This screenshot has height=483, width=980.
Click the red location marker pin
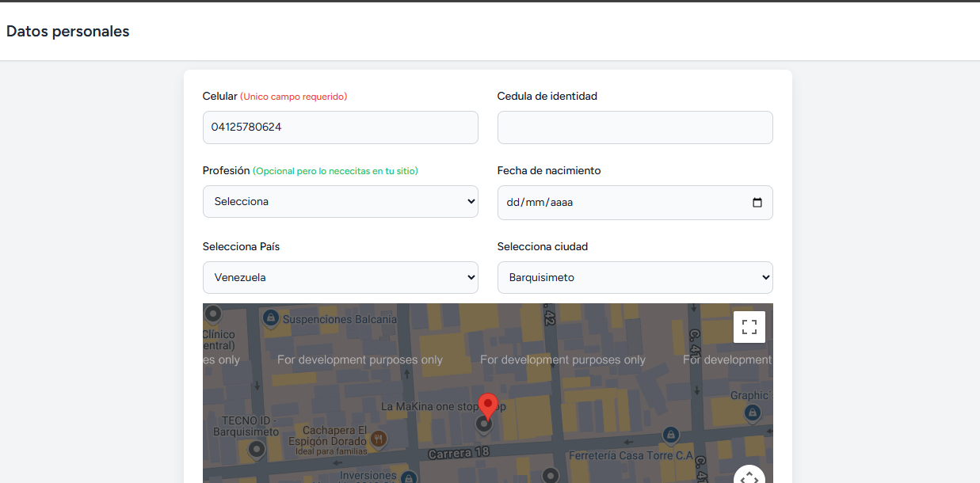(x=488, y=406)
